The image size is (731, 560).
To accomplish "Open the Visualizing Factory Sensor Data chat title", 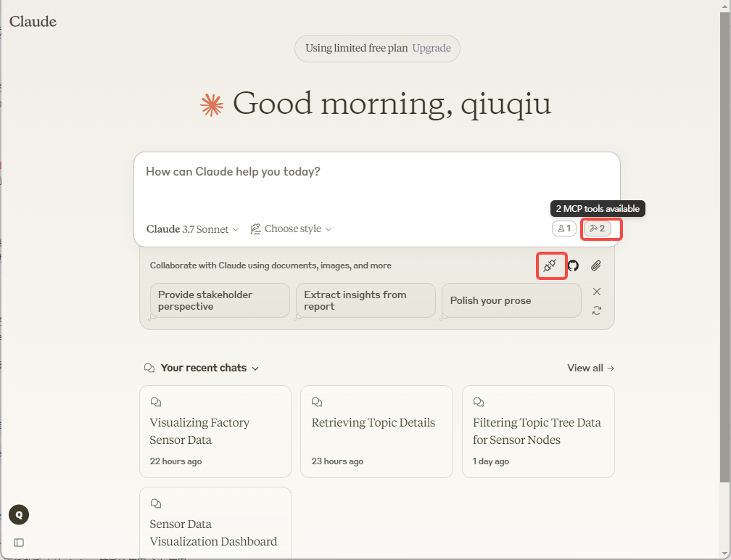I will tap(199, 432).
